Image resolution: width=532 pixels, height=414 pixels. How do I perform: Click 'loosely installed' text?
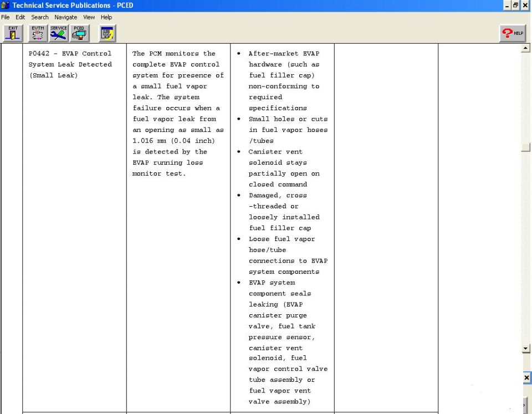284,217
